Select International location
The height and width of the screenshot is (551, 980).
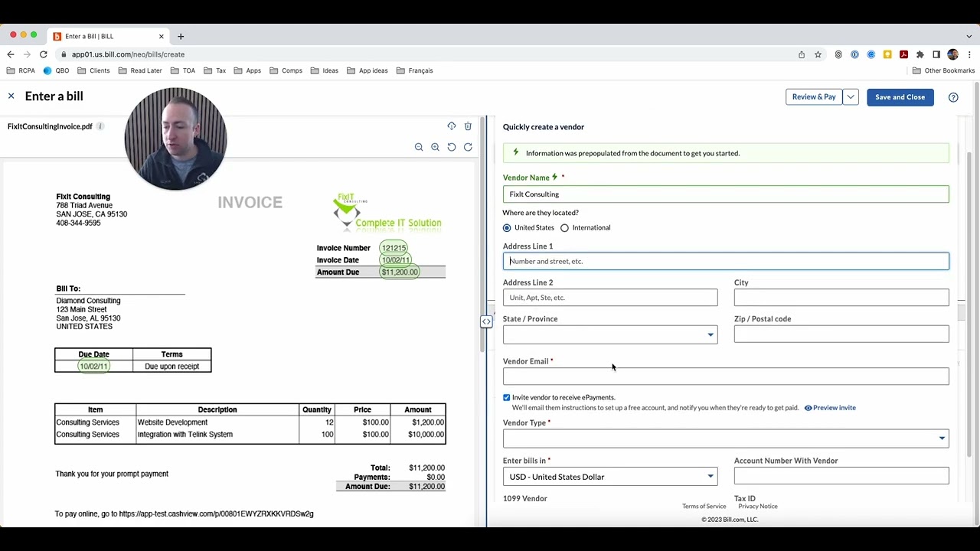(x=564, y=227)
